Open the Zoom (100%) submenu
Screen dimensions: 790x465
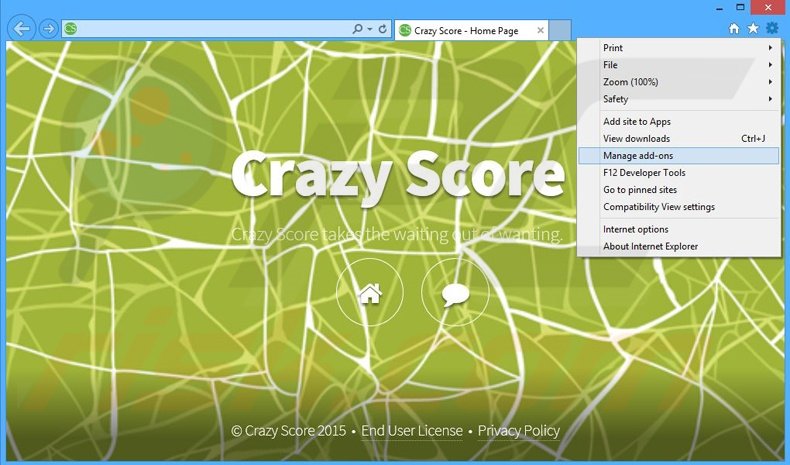pyautogui.click(x=678, y=82)
